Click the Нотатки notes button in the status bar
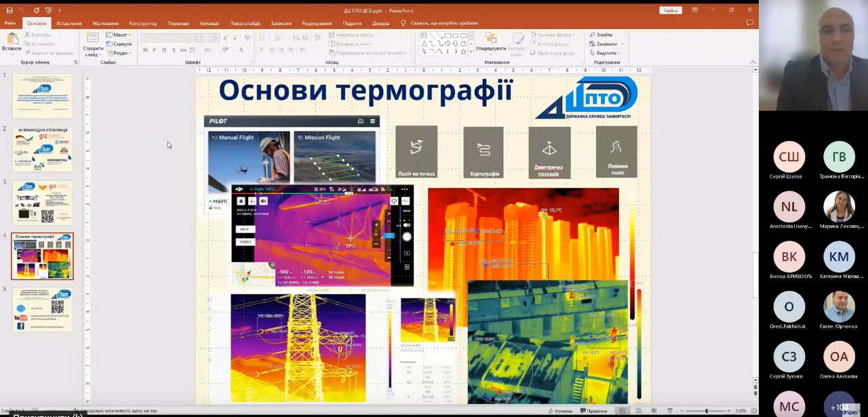The height and width of the screenshot is (417, 868). click(x=560, y=411)
